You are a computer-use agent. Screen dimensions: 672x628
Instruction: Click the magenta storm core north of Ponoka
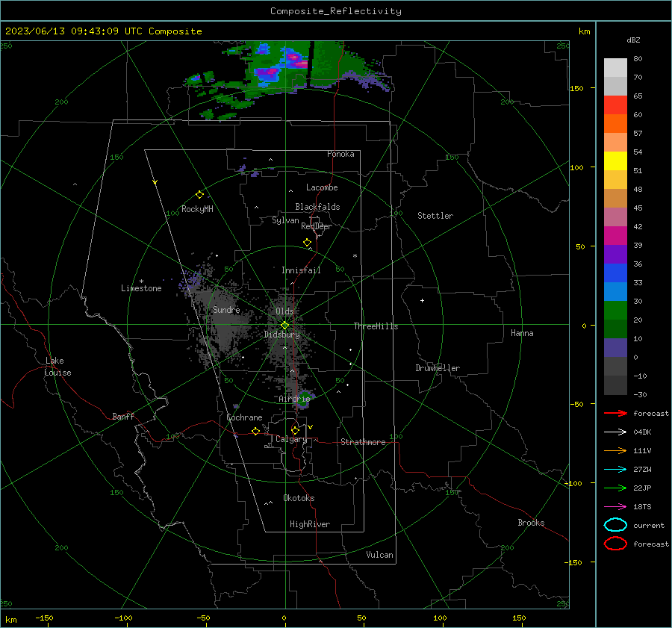click(x=296, y=59)
